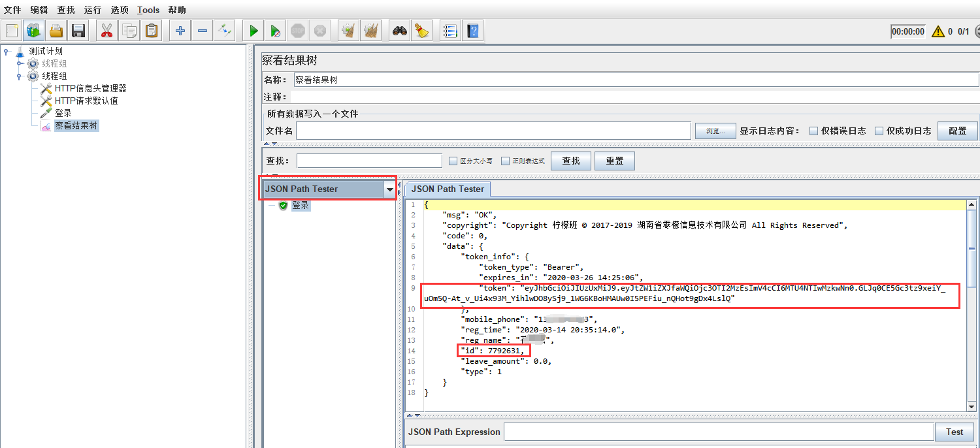Screen dimensions: 980x448
Task: Select the JSON Path Tester tab
Action: point(448,189)
